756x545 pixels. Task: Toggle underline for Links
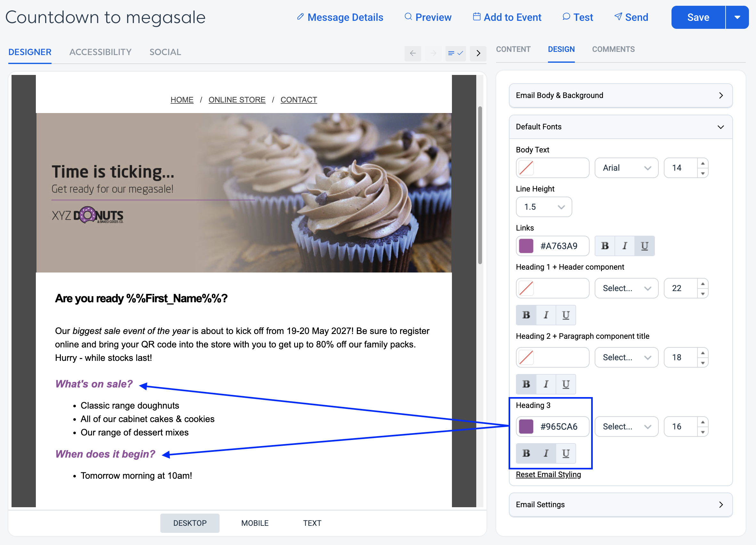point(644,246)
